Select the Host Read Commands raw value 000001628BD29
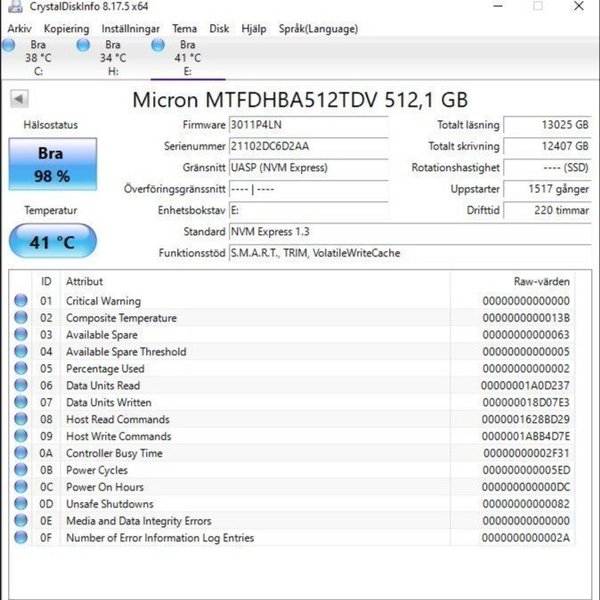600x600 pixels. pyautogui.click(x=525, y=419)
